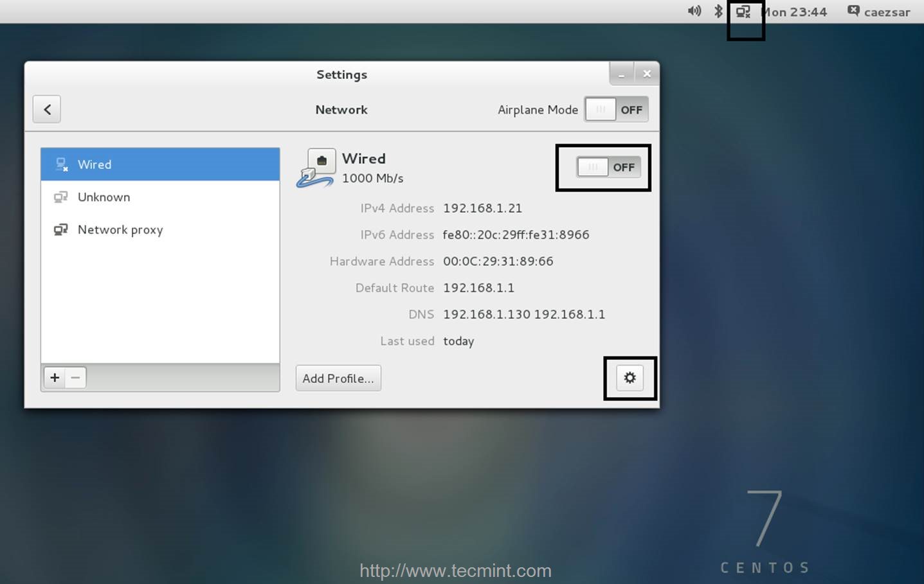This screenshot has height=584, width=924.
Task: Click the IPv4 address 192.168.1.21
Action: (x=482, y=208)
